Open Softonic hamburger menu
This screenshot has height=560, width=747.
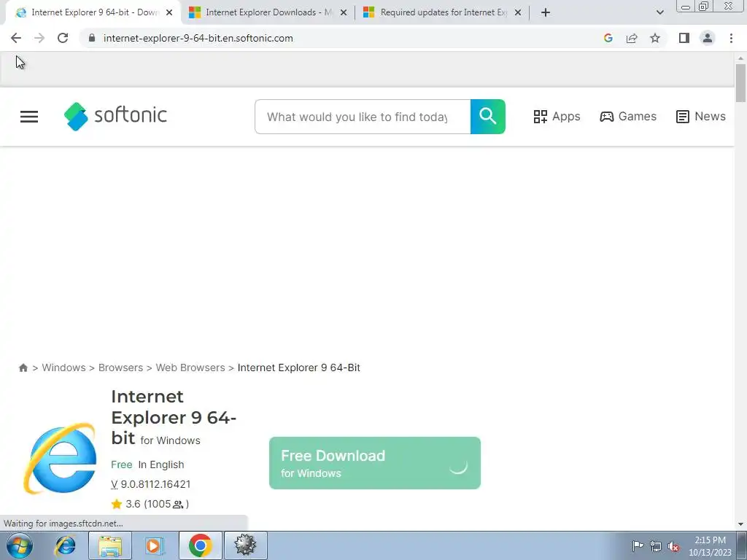click(29, 117)
